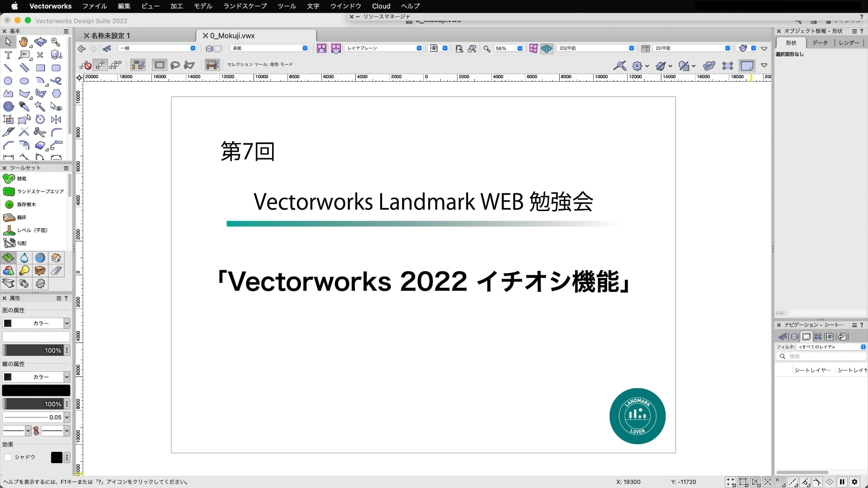
Task: Choose the Rectangle drawing tool
Action: [x=40, y=68]
